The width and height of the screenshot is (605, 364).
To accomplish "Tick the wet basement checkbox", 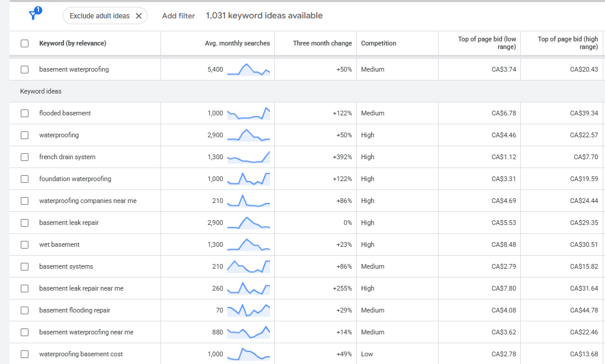I will click(x=24, y=244).
